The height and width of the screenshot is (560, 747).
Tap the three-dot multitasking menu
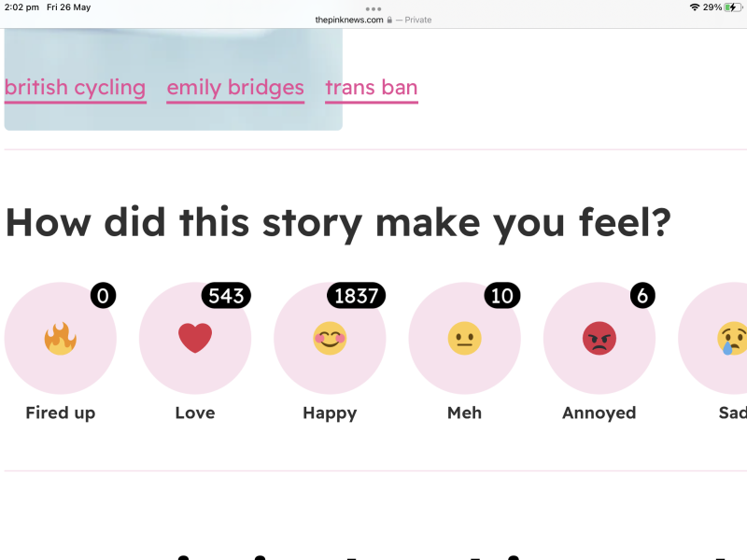tap(373, 8)
